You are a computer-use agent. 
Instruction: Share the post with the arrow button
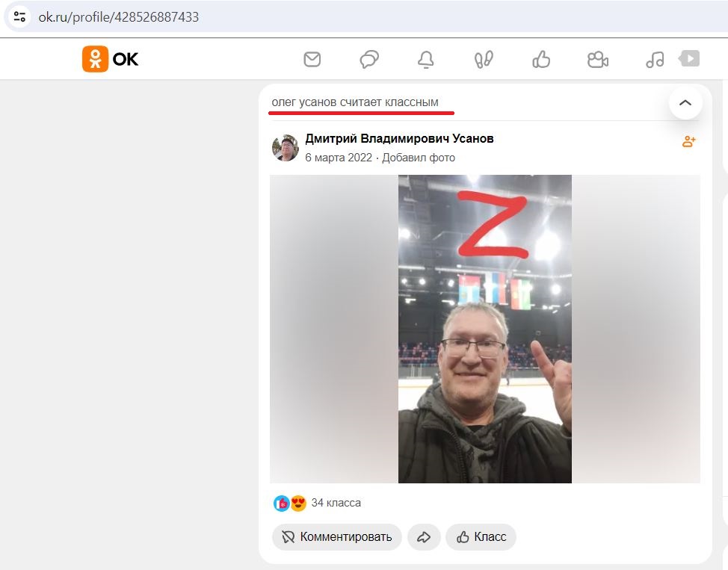(424, 537)
